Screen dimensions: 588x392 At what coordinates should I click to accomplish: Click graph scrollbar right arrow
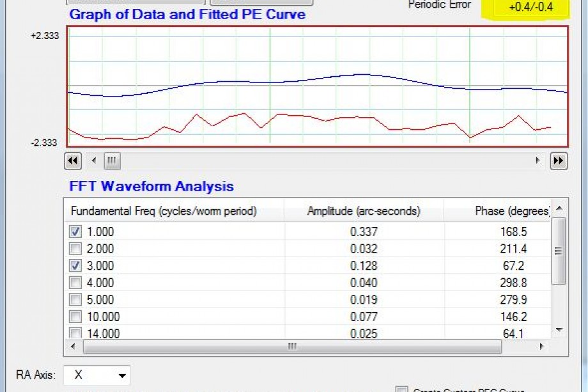tap(538, 161)
